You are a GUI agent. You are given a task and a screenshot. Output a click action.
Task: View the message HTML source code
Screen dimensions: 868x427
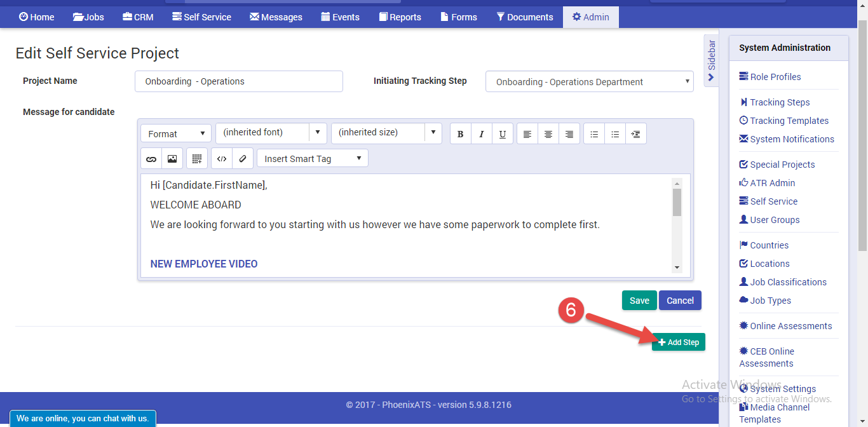(222, 159)
